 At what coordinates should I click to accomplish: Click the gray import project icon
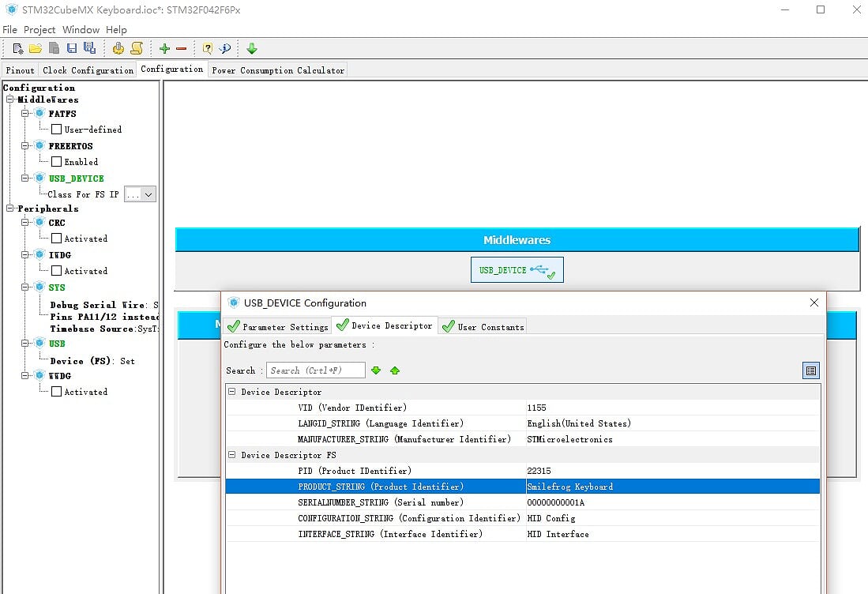[x=54, y=49]
